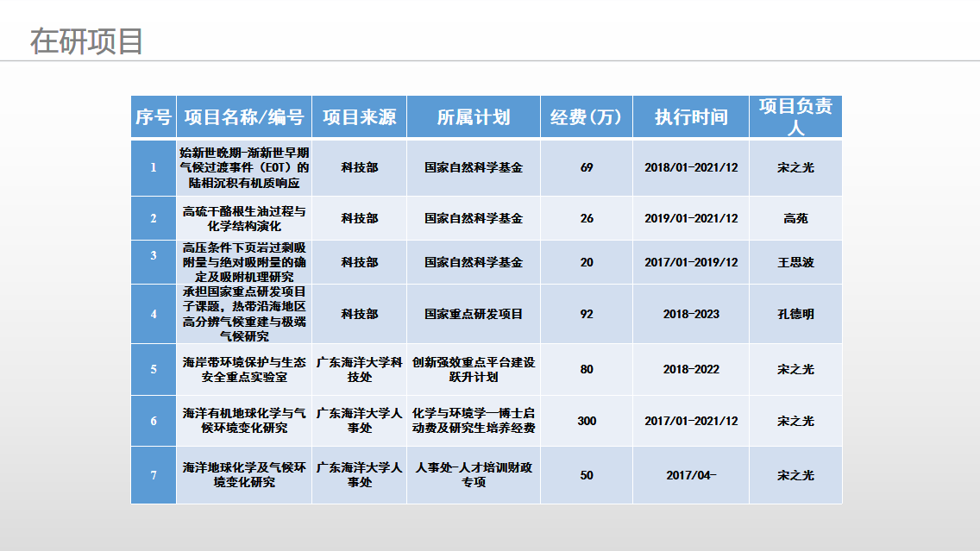Click plan cell starting 化学与环境学一博士启动费
This screenshot has width=980, height=551.
(474, 421)
